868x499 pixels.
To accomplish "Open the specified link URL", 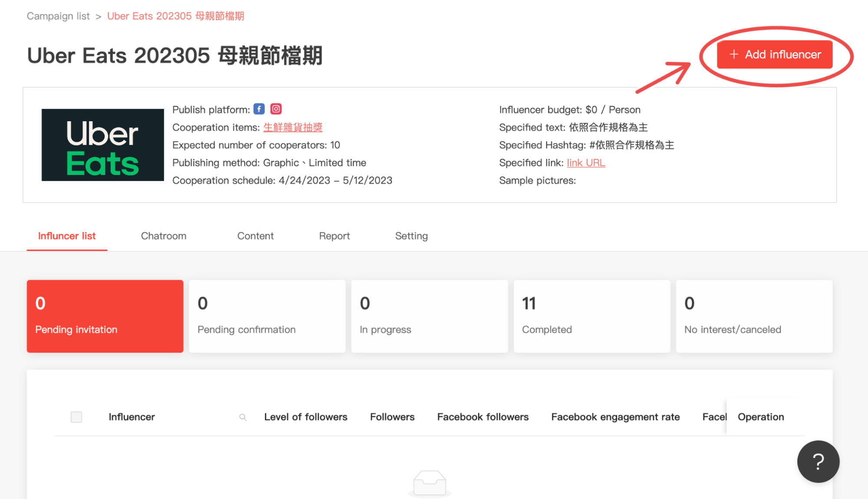I will coord(586,163).
